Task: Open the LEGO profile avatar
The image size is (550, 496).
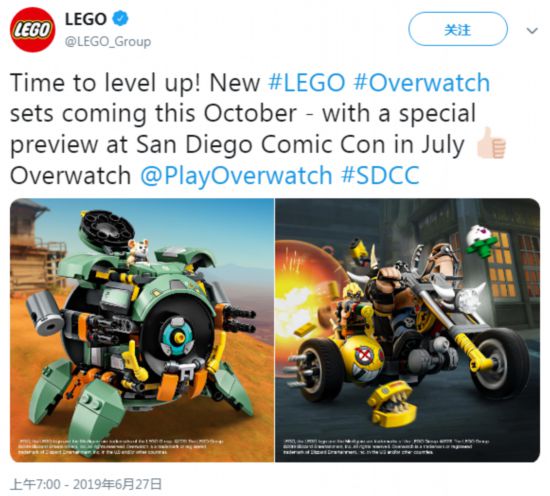Action: (x=32, y=29)
